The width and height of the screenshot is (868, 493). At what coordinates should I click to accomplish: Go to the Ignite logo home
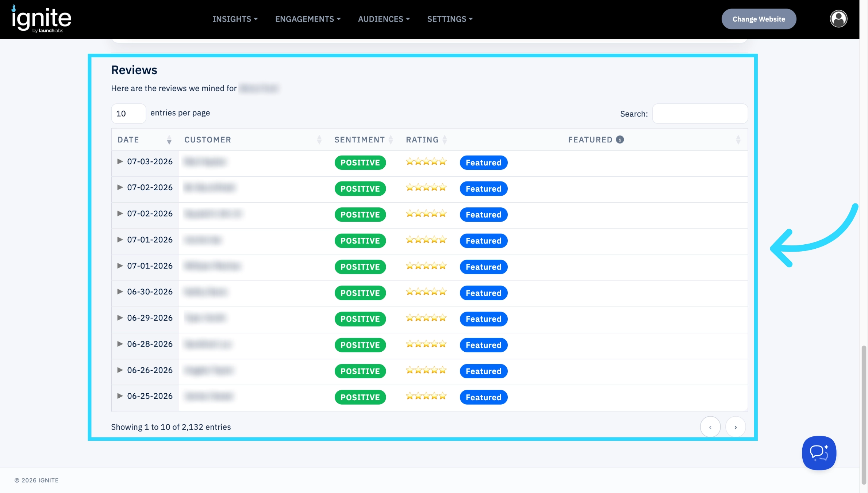(41, 19)
